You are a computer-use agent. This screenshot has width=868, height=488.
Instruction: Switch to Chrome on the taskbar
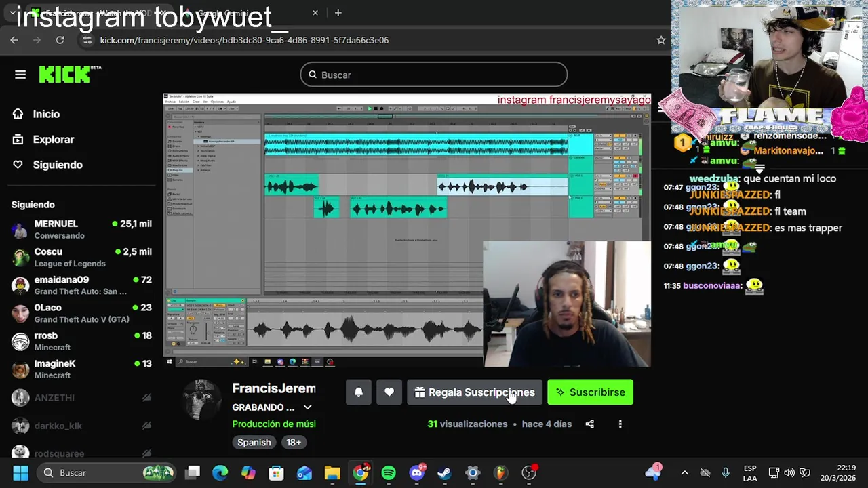[x=361, y=472]
